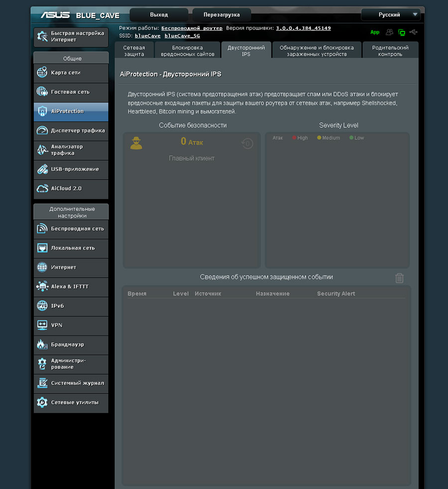Open Администрирование settings

point(71,364)
